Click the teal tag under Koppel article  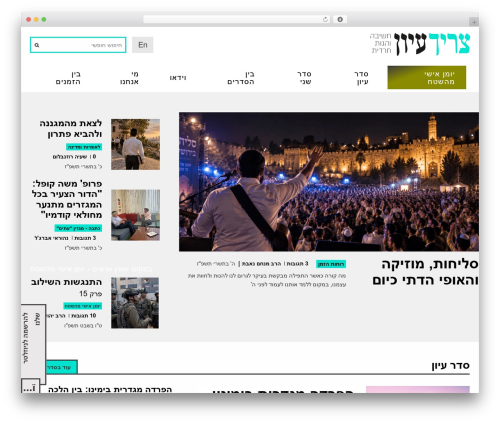pyautogui.click(x=78, y=228)
